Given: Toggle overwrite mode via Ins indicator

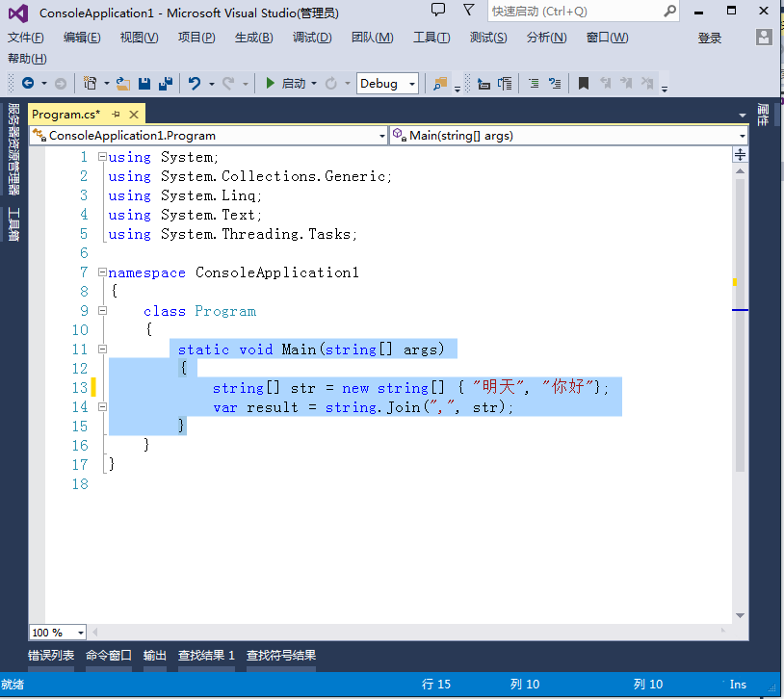Looking at the screenshot, I should click(x=737, y=684).
